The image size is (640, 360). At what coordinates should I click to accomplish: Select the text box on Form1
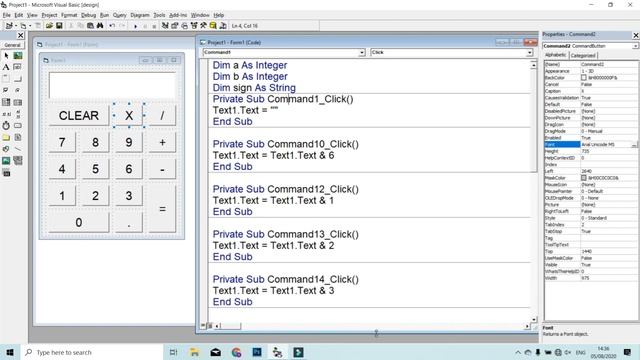(x=112, y=85)
